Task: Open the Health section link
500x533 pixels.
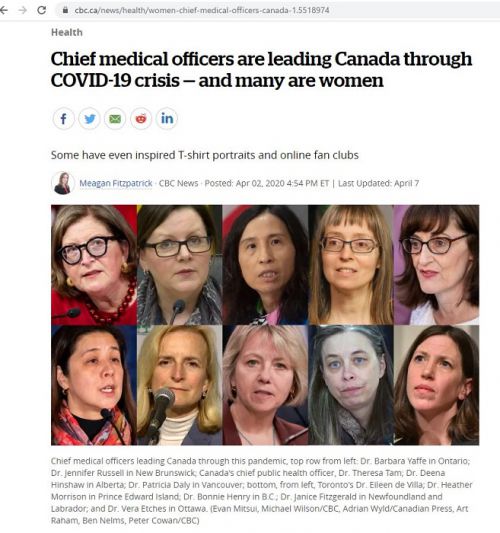Action: coord(67,32)
